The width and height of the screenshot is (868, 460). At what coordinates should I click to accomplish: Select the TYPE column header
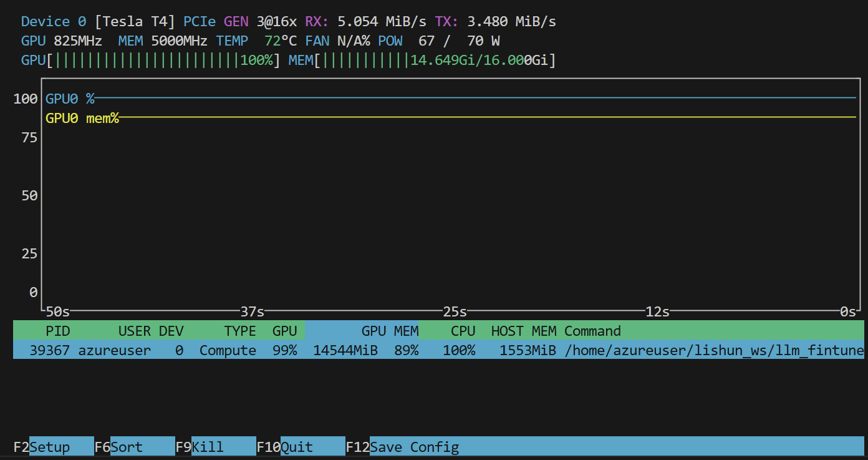click(240, 331)
